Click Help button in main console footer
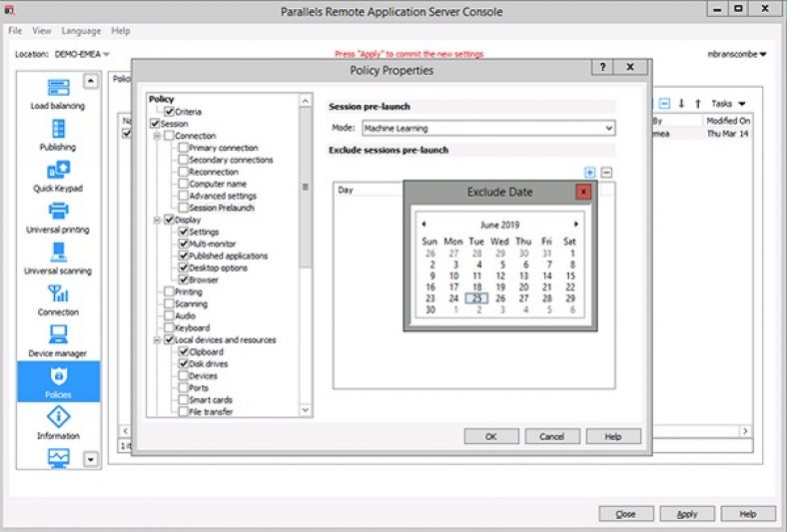 [x=748, y=514]
